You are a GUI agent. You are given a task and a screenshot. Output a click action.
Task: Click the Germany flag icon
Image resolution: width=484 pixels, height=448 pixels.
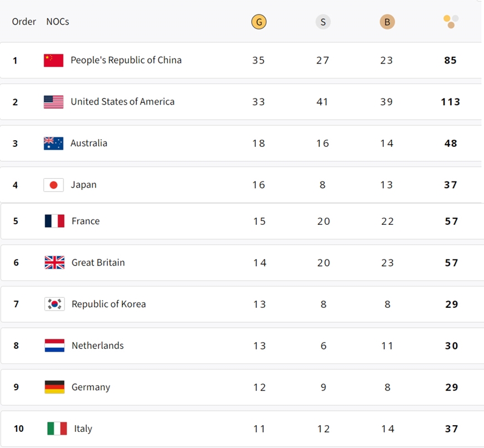point(55,387)
